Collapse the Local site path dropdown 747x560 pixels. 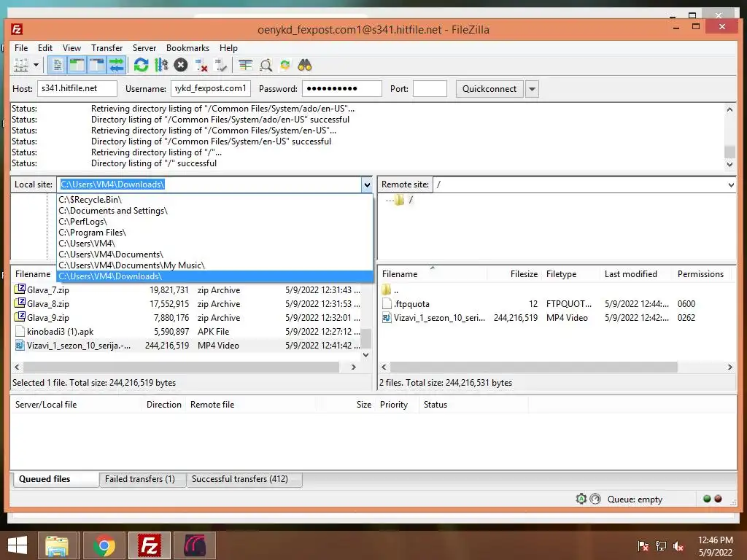pos(366,184)
